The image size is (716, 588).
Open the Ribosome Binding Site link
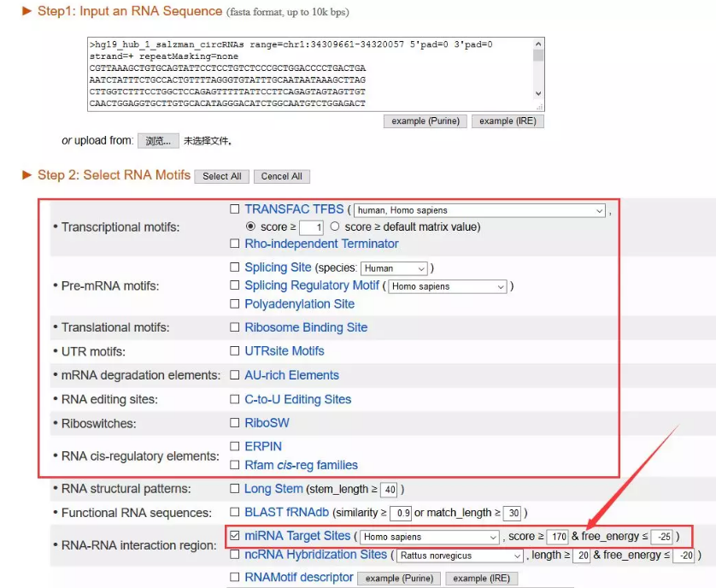tap(306, 327)
